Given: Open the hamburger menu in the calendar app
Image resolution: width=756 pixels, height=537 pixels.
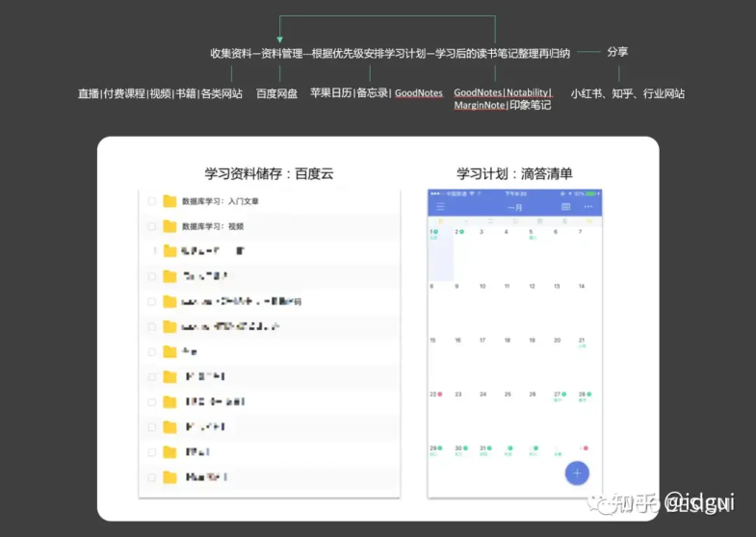Looking at the screenshot, I should 441,207.
